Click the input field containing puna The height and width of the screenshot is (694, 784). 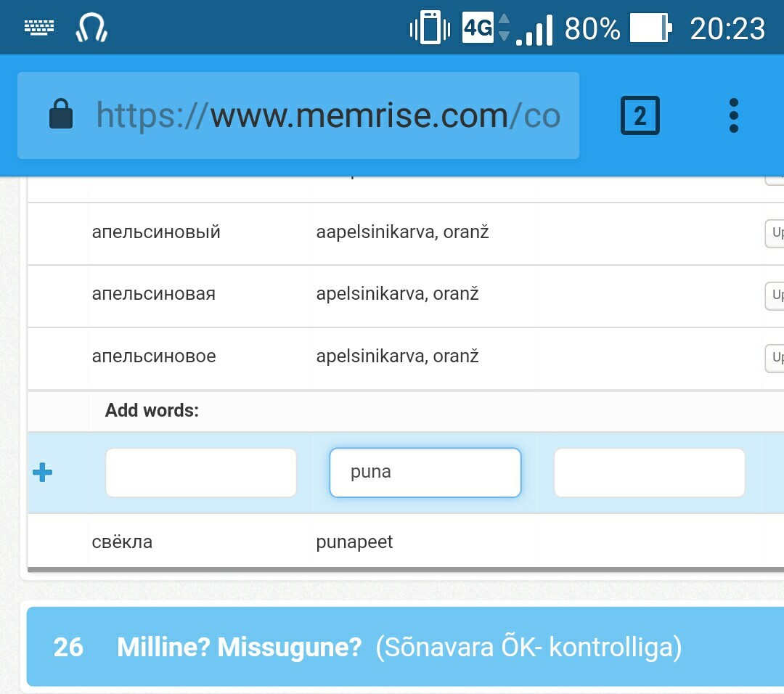[425, 473]
